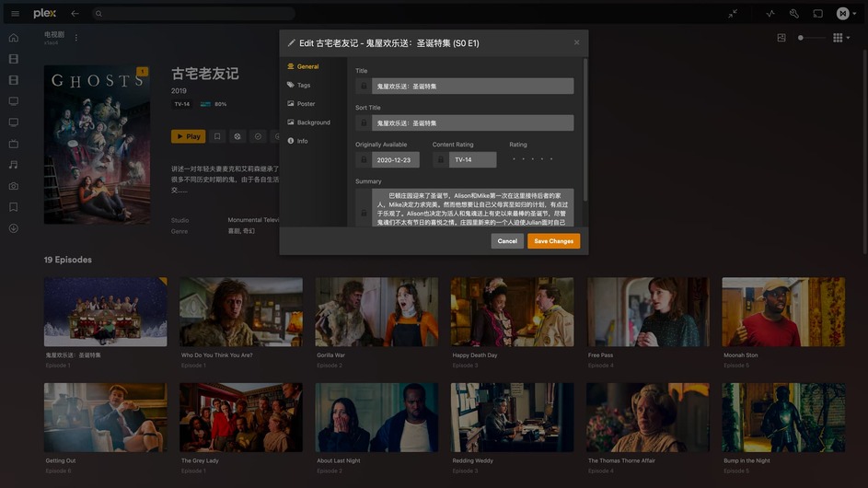The width and height of the screenshot is (868, 488).
Task: Click the Save Changes button
Action: pyautogui.click(x=553, y=241)
